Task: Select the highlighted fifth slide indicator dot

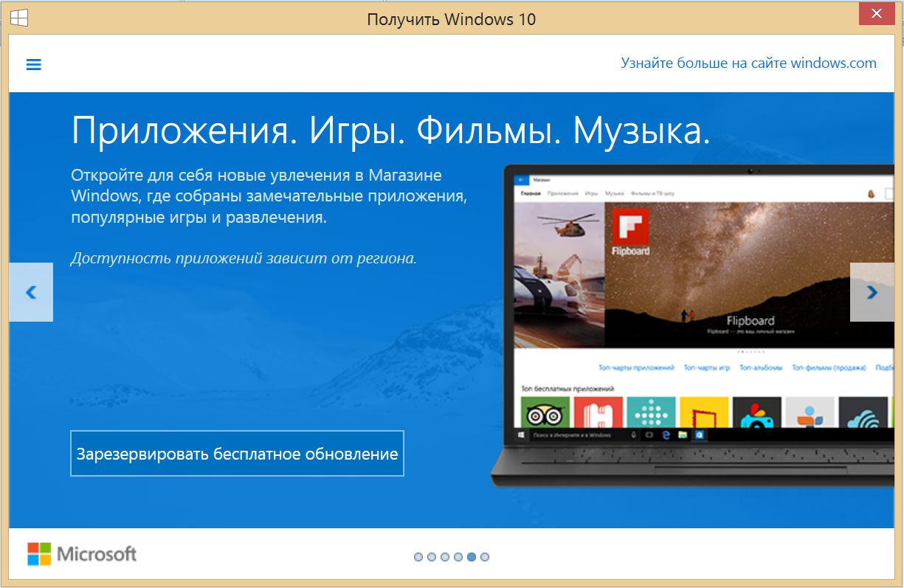Action: tap(472, 557)
